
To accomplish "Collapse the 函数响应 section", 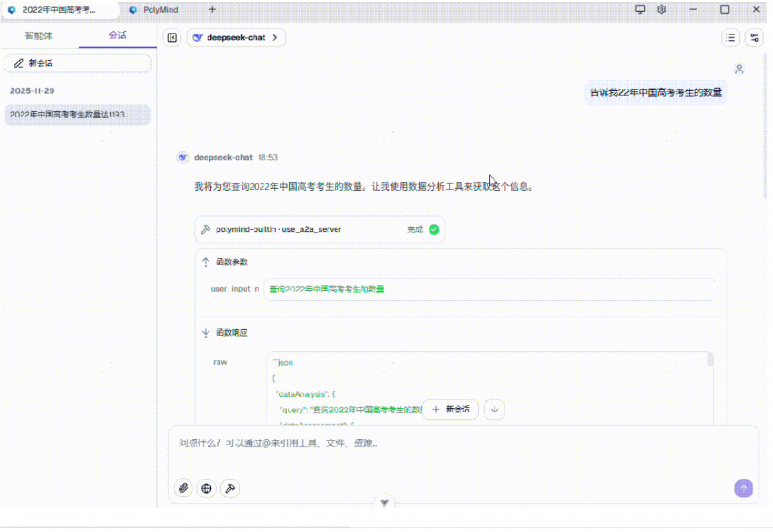I will (225, 333).
